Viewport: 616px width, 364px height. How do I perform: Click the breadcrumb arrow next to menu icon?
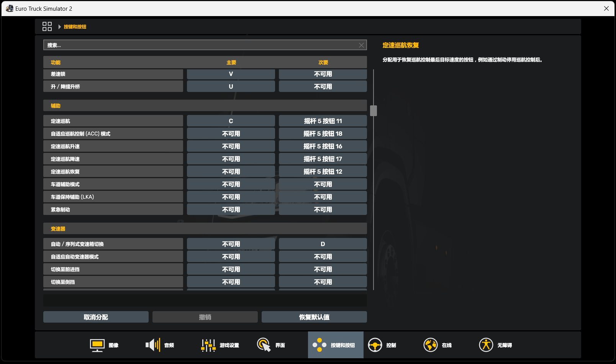pyautogui.click(x=59, y=27)
